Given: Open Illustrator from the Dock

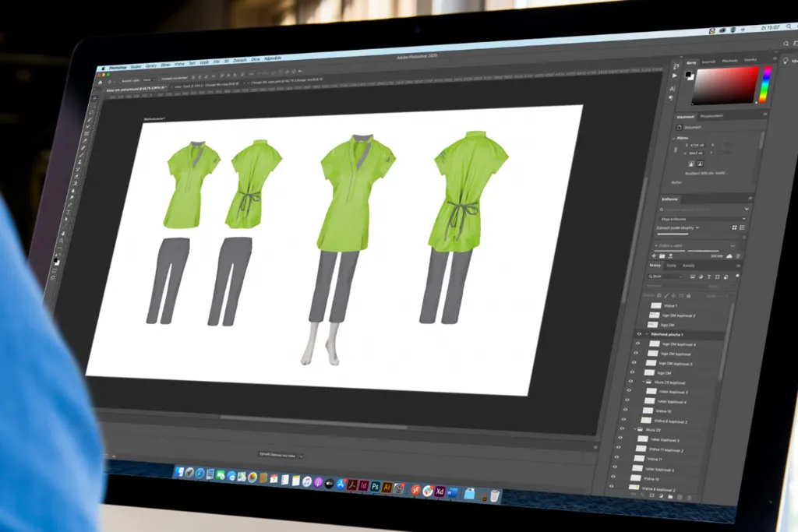Looking at the screenshot, I should (387, 488).
